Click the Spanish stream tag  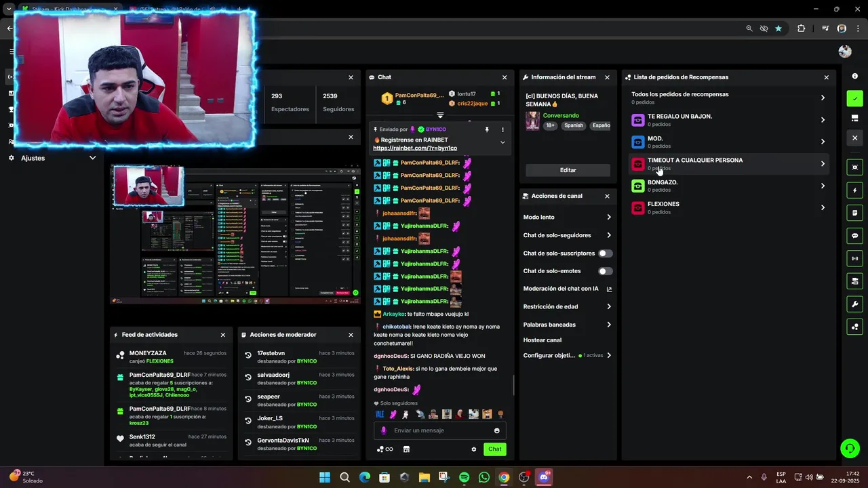point(574,125)
